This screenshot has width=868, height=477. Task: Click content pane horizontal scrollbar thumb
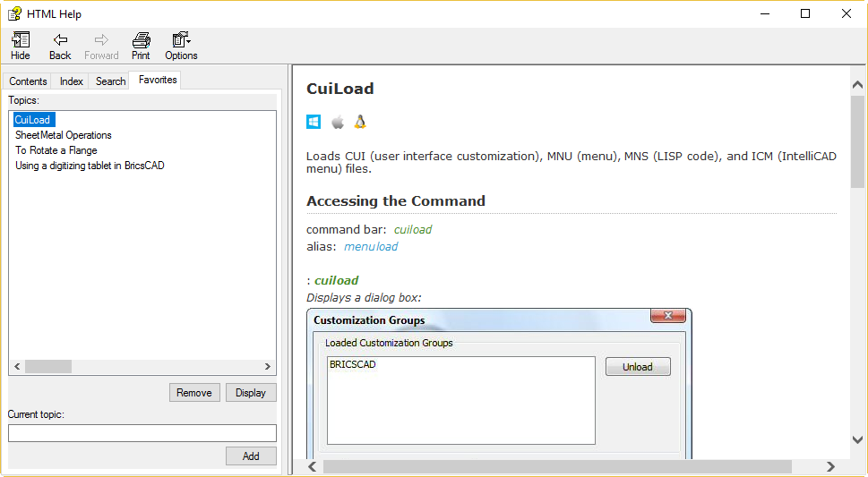pos(557,466)
